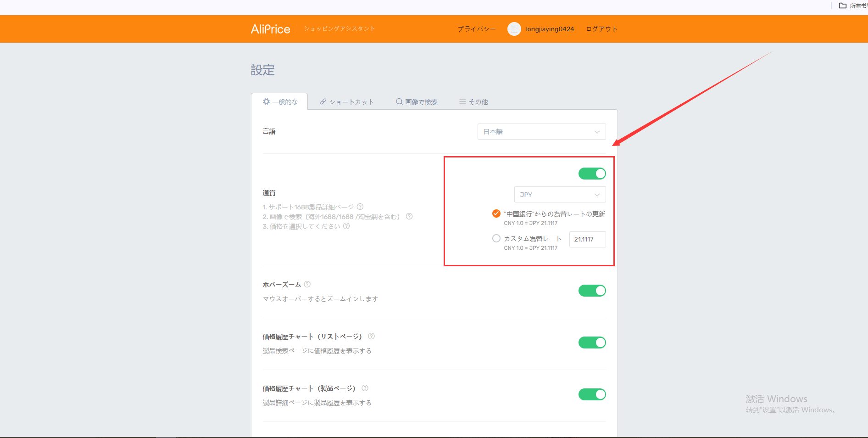Click help icon next to サポート1688製品詳細ページ
The image size is (868, 438).
coord(360,207)
